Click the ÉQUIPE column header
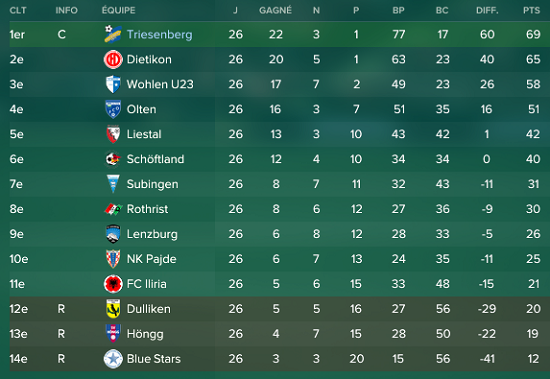The width and height of the screenshot is (550, 379). tap(119, 10)
